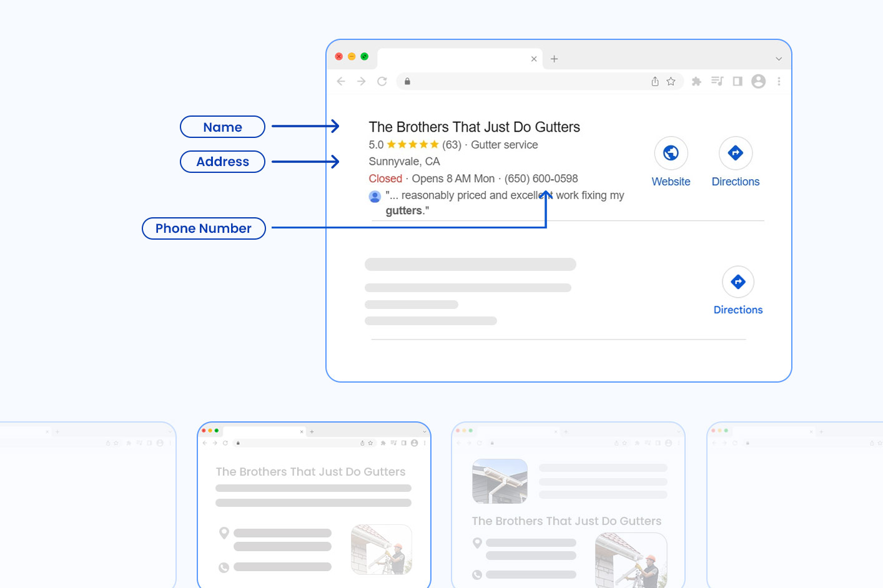883x588 pixels.
Task: Select the 'Gutter service' category text
Action: (505, 145)
